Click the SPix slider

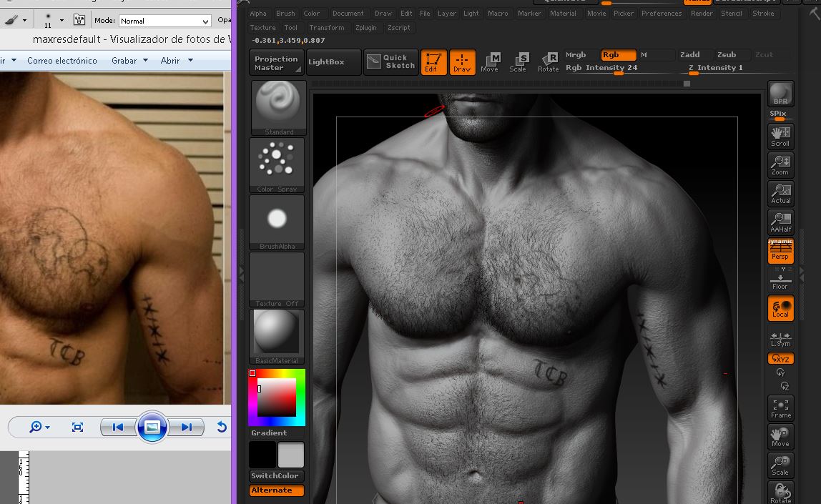(x=781, y=116)
